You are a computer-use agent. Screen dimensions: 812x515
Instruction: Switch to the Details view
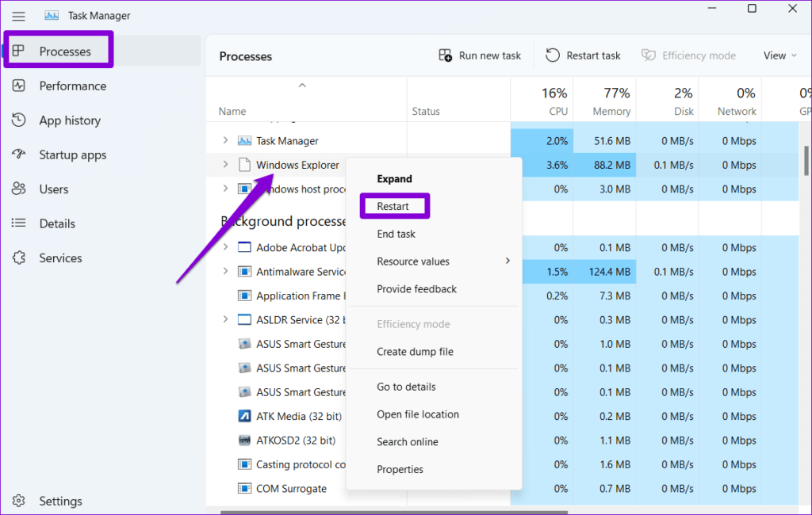(59, 223)
